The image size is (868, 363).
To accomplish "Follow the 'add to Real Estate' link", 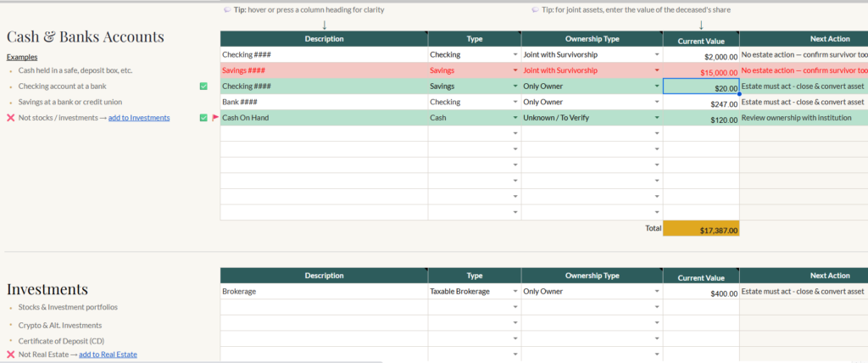I will pos(108,355).
